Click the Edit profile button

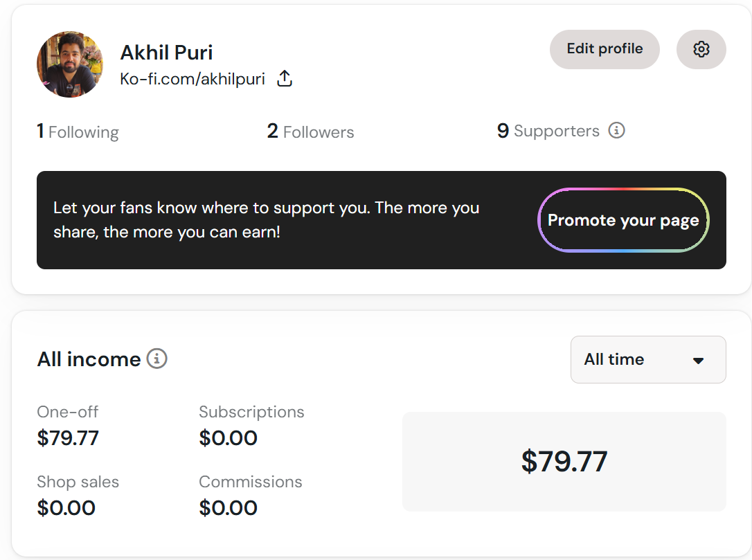[x=605, y=49]
